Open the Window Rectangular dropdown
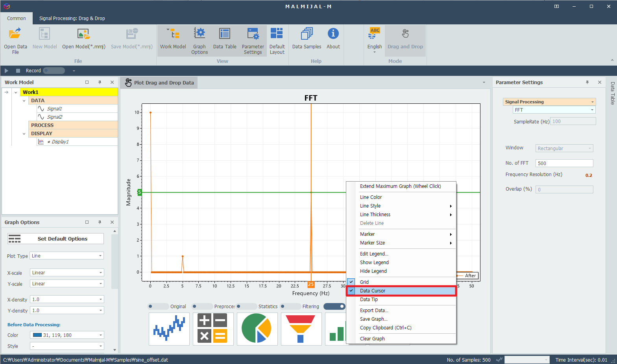 coord(564,148)
